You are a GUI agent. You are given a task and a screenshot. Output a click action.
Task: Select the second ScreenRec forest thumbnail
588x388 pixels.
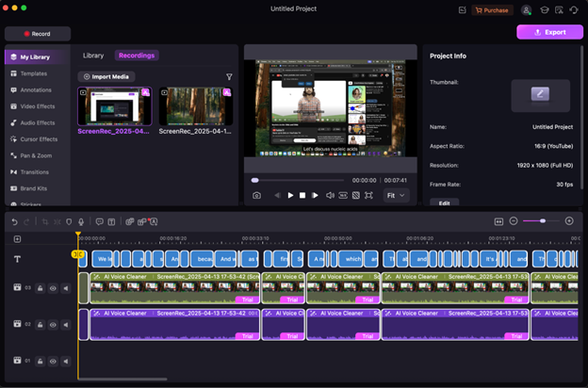tap(196, 106)
